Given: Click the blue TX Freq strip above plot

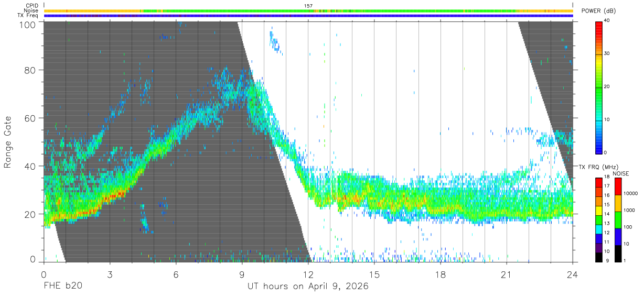Looking at the screenshot, I should (308, 16).
